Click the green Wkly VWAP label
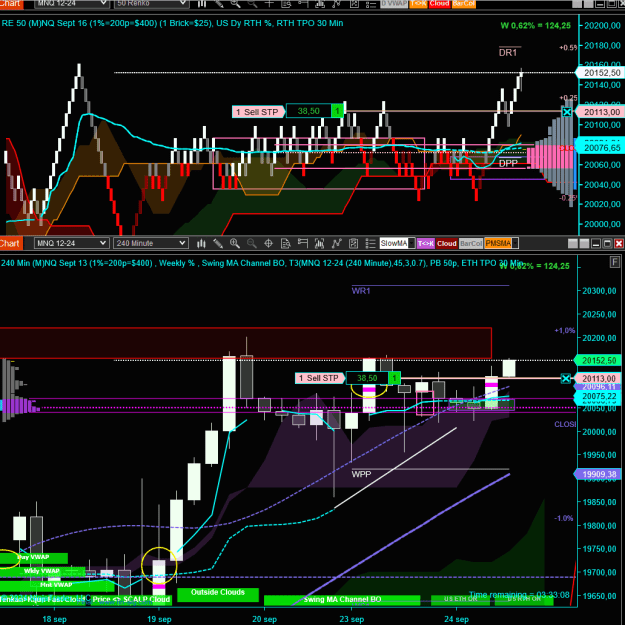This screenshot has height=625, width=625. 41,571
